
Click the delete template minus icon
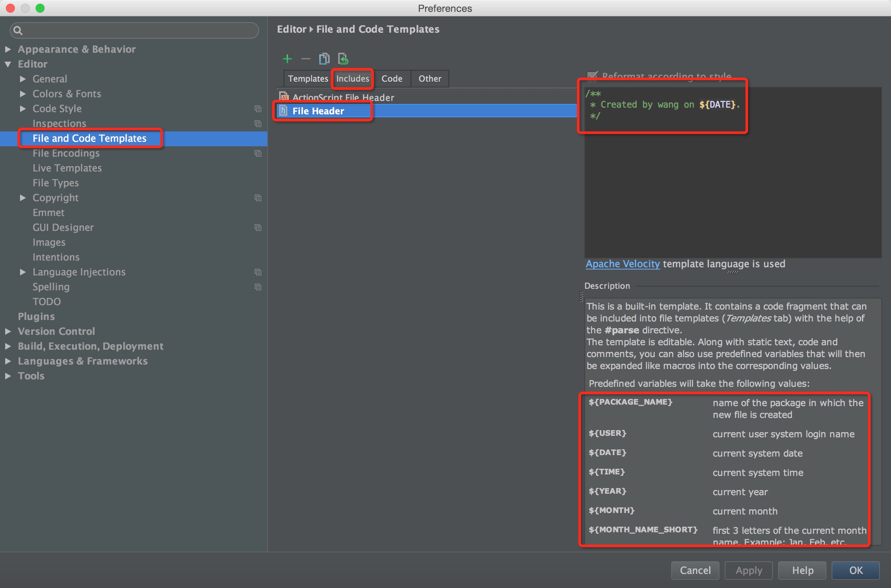tap(305, 59)
